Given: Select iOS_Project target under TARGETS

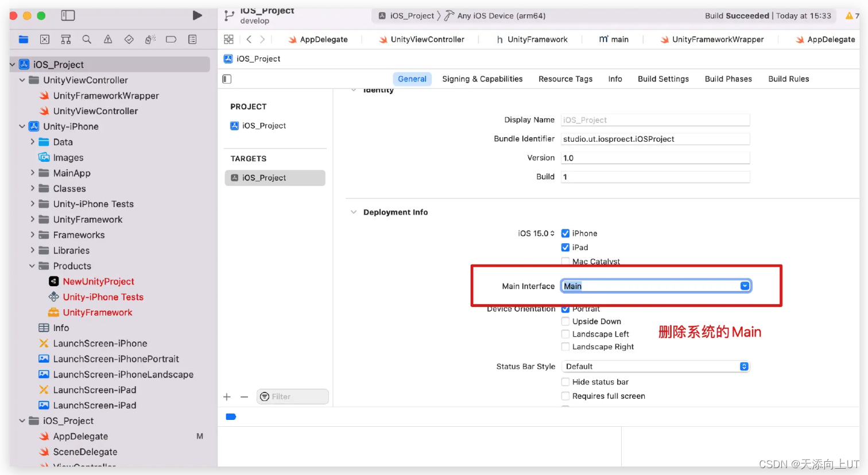Looking at the screenshot, I should [275, 178].
